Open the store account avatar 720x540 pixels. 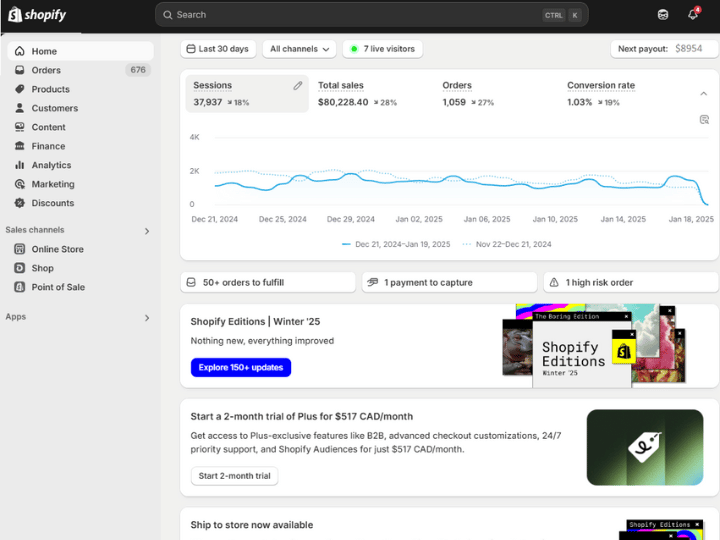click(x=663, y=15)
